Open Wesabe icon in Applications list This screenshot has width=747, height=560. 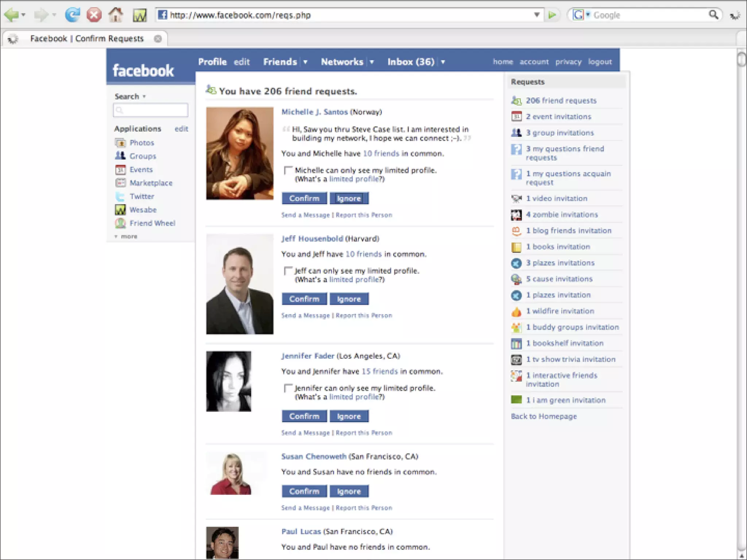tap(120, 210)
